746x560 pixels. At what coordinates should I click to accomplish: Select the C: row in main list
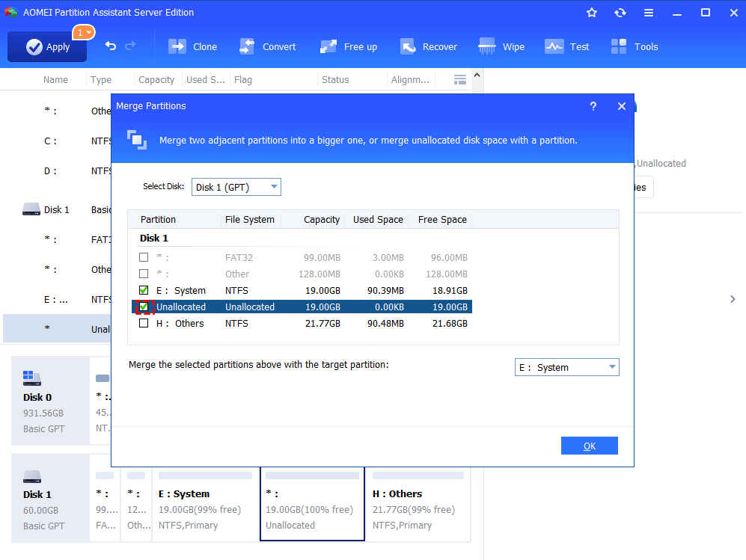[57, 141]
